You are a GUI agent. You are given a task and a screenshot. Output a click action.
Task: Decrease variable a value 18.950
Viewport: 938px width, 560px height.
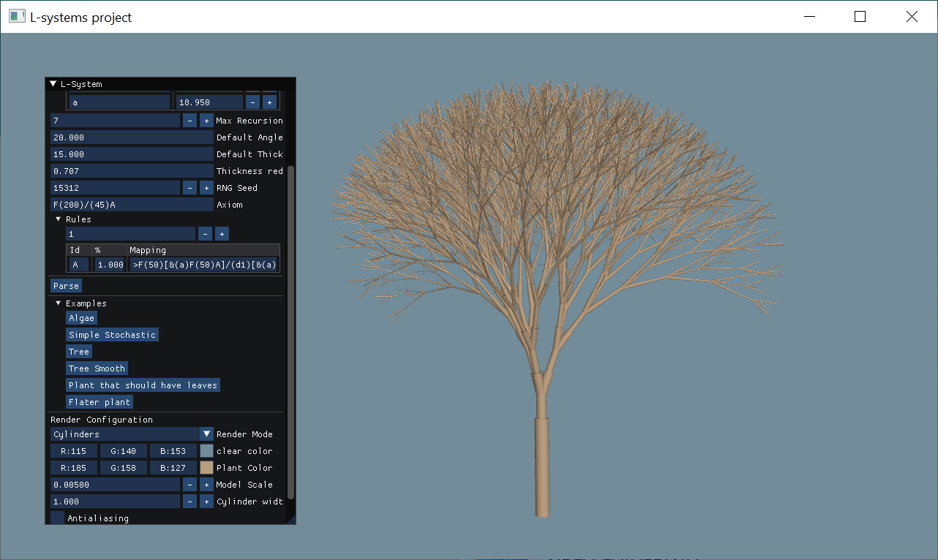point(252,102)
